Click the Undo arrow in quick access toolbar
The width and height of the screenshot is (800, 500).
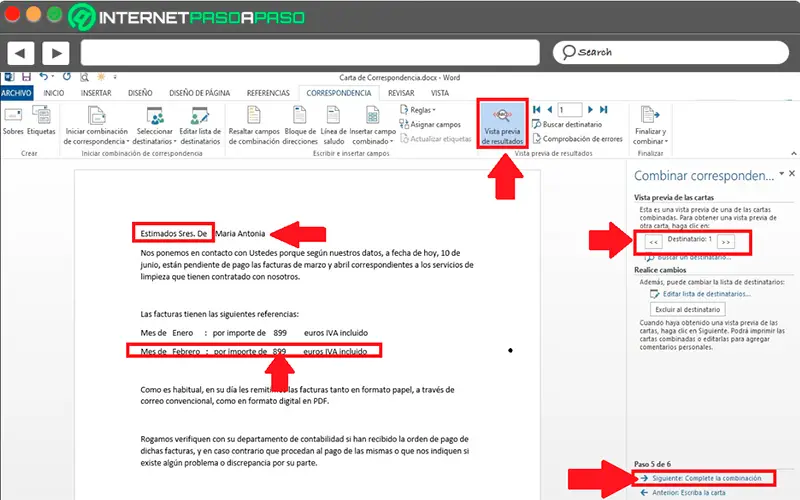click(x=44, y=77)
